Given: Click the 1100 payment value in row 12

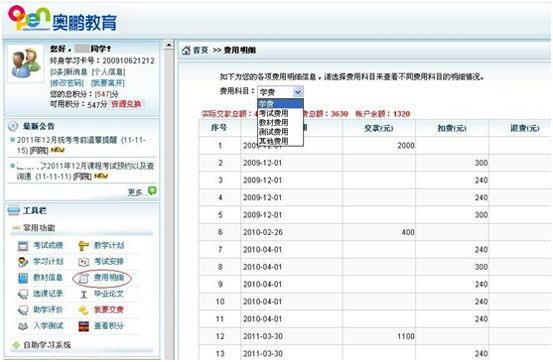Looking at the screenshot, I should coord(406,336).
